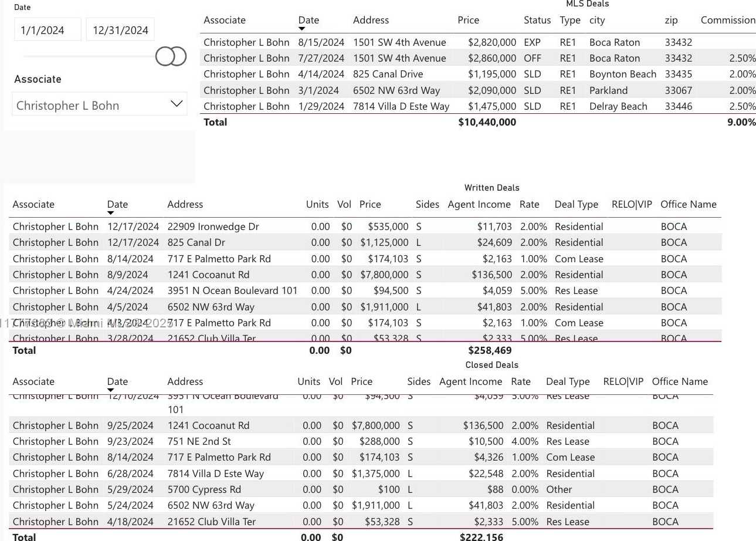This screenshot has height=541, width=756.
Task: Select Closed Deals address 5700 Cypress Rd
Action: point(204,489)
